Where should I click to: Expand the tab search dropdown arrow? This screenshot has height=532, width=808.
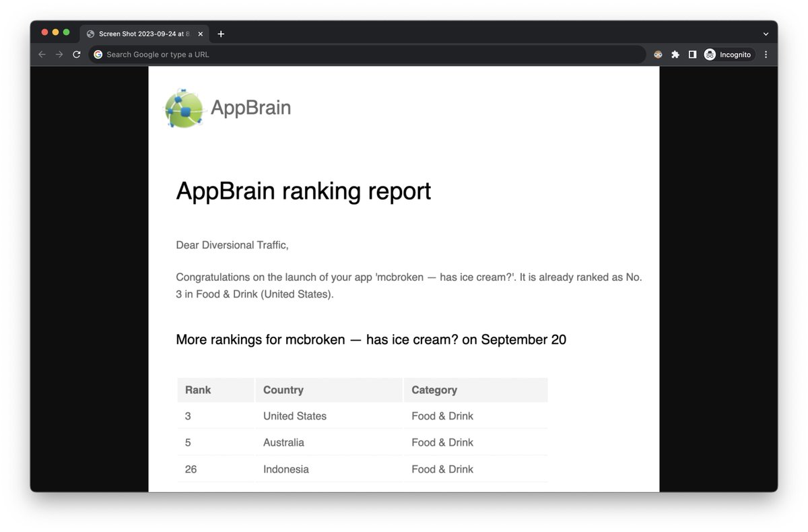[x=766, y=34]
